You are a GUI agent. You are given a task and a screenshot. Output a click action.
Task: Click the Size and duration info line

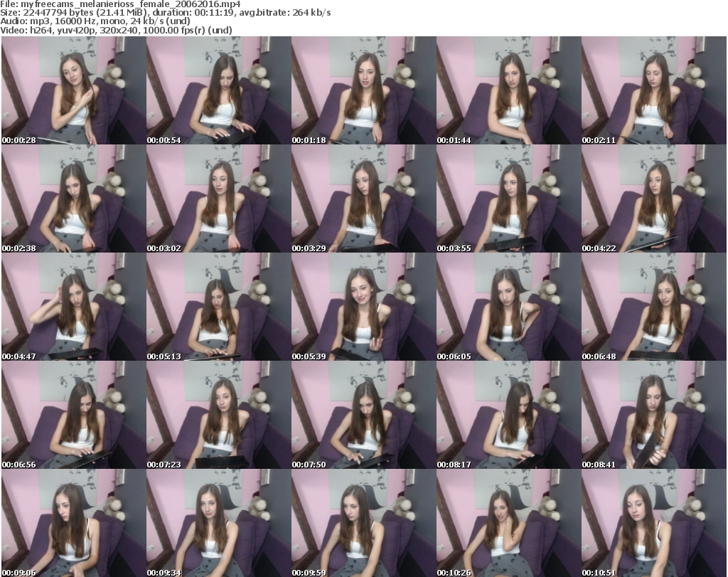[165, 13]
